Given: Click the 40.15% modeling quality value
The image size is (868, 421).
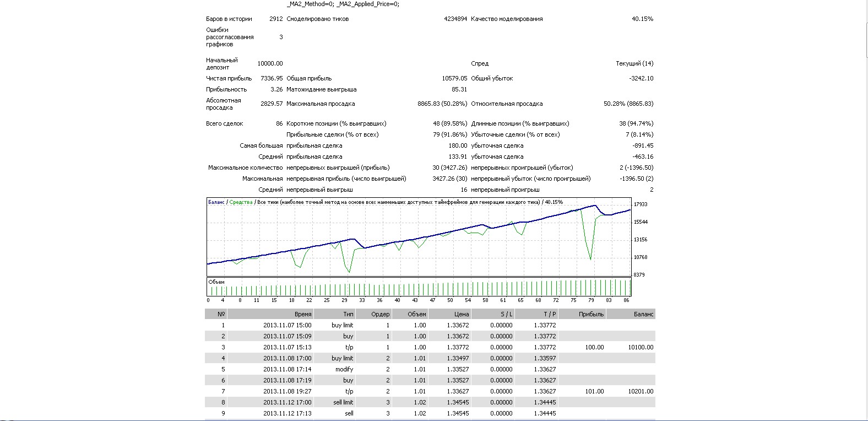Looking at the screenshot, I should click(642, 19).
